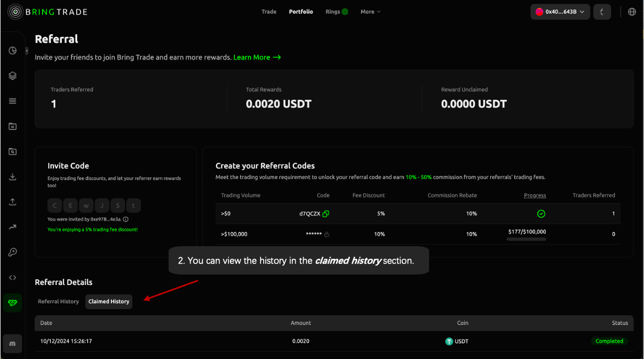Click the Trading Volume column header
Image resolution: width=644 pixels, height=359 pixels.
pyautogui.click(x=241, y=195)
